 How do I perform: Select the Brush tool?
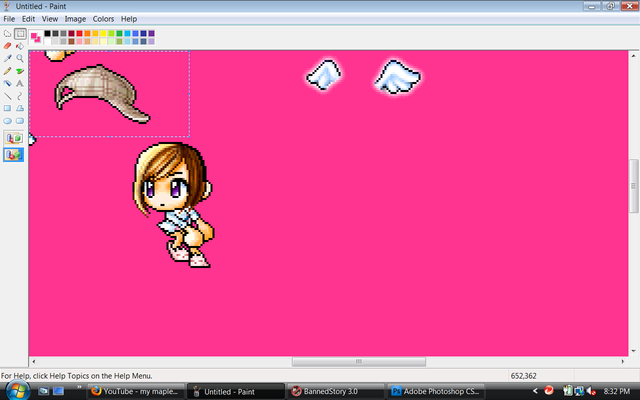(x=20, y=71)
